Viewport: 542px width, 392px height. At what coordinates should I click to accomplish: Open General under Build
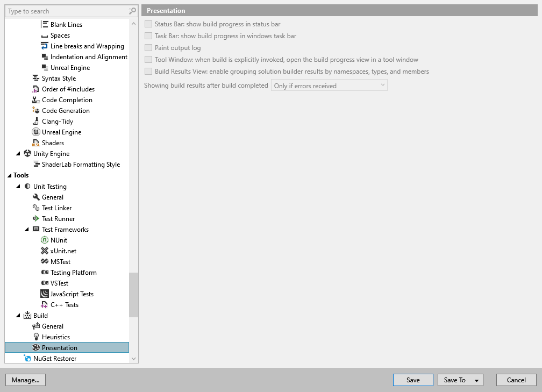tap(53, 326)
